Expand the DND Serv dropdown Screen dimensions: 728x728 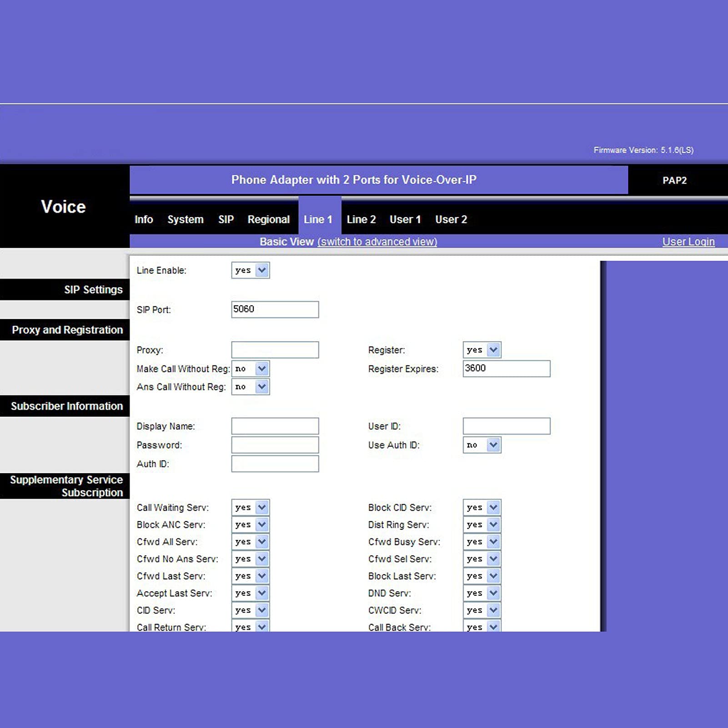(x=482, y=593)
